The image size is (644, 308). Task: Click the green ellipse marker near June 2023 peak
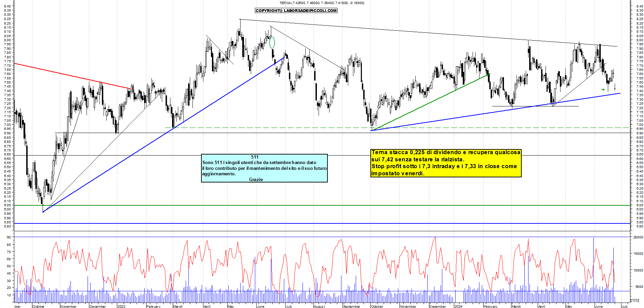272,43
